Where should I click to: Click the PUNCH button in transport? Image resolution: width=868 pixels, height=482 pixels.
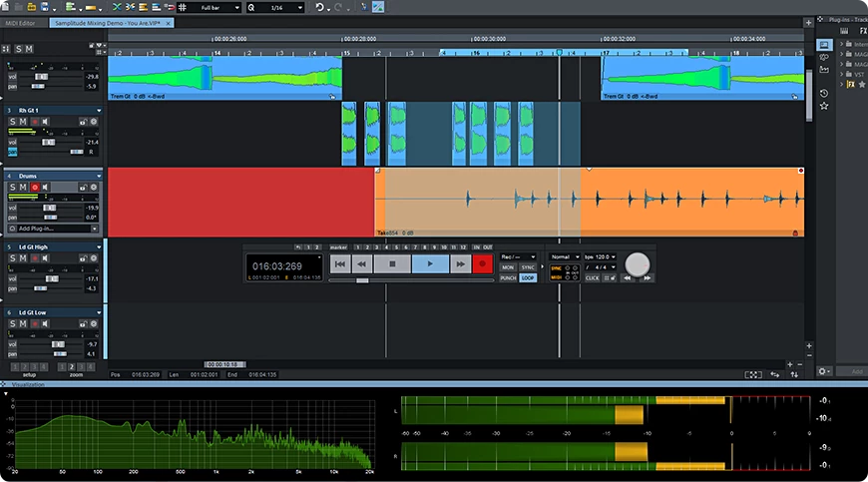[508, 277]
